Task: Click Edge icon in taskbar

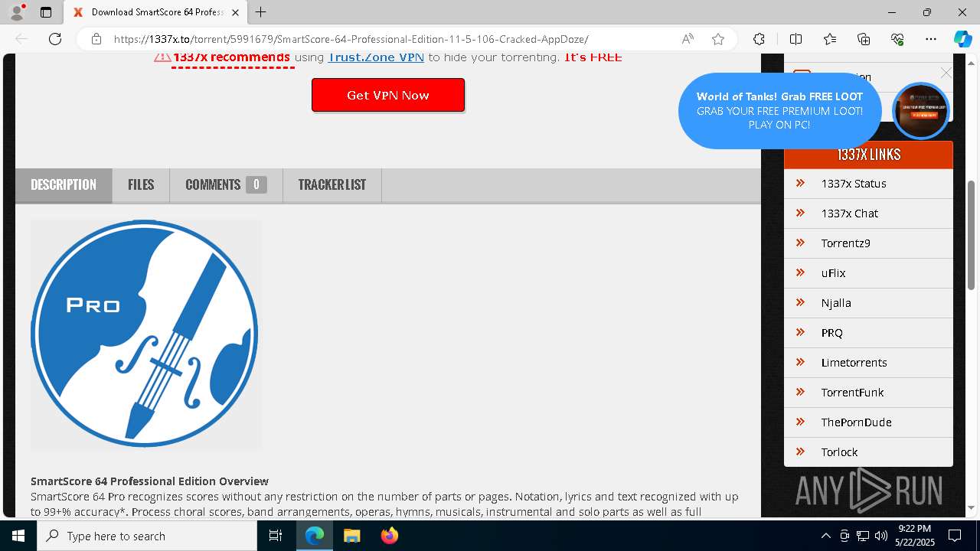Action: click(315, 536)
